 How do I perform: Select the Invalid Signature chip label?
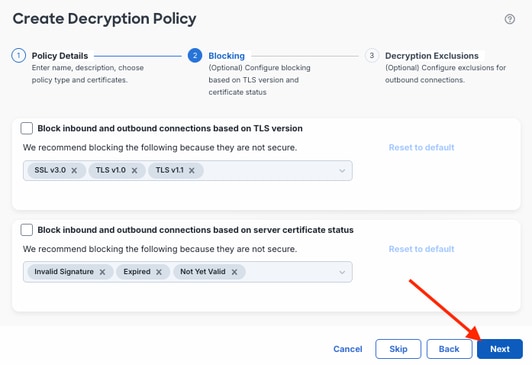pos(64,271)
